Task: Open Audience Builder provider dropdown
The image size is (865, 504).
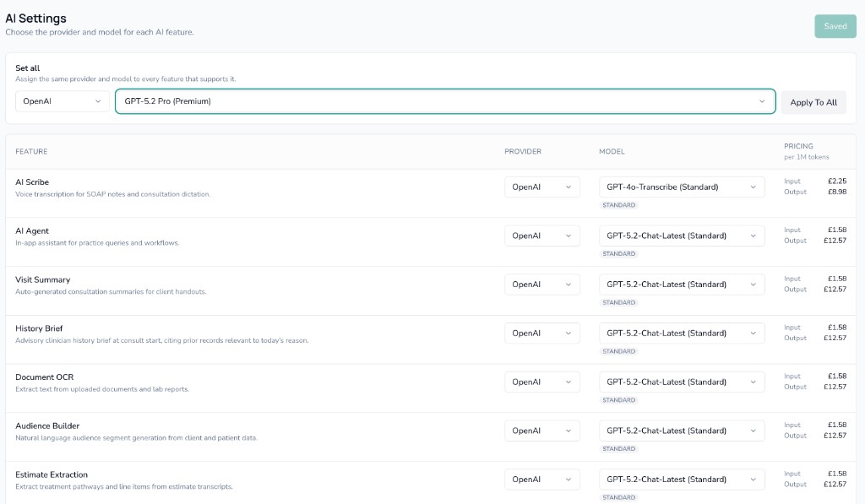Action: pyautogui.click(x=541, y=431)
